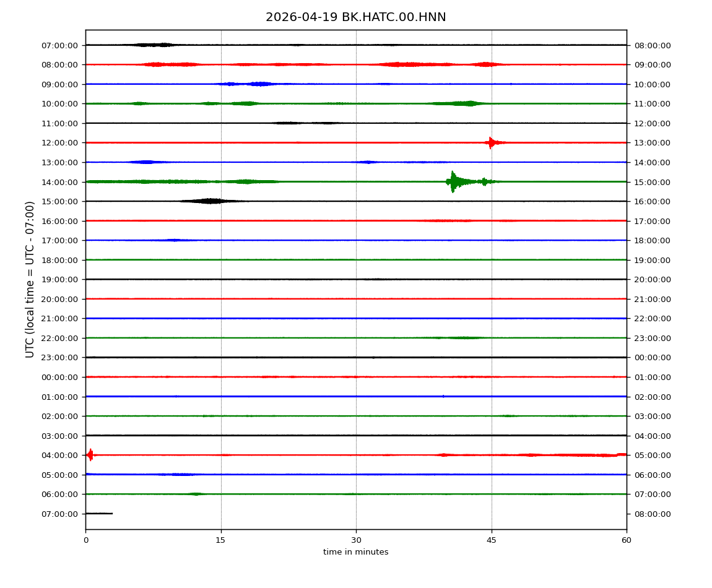This screenshot has height=588, width=712.
Task: Click the x-axis tick label 15
Action: click(x=221, y=540)
